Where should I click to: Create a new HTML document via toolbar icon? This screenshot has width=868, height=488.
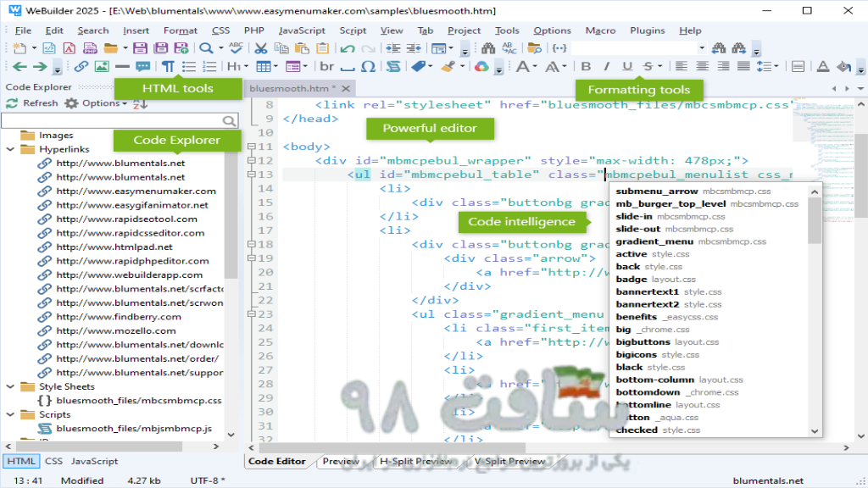[x=48, y=48]
